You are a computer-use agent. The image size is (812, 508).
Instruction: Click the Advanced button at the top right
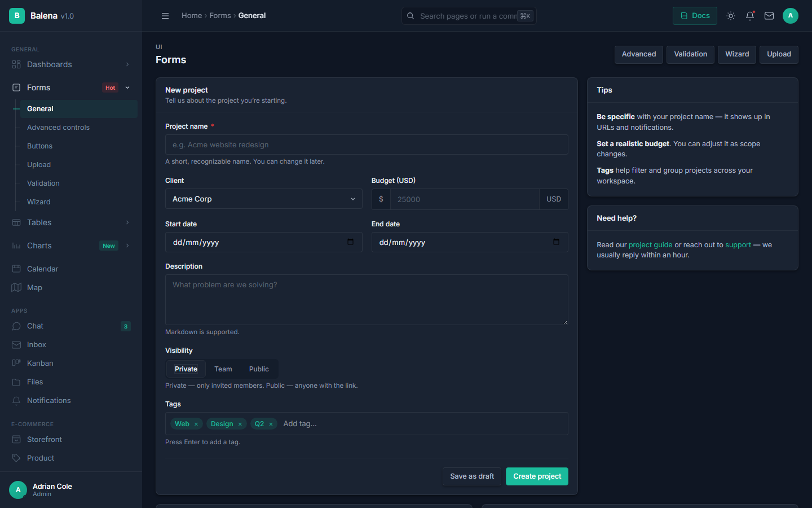point(639,54)
